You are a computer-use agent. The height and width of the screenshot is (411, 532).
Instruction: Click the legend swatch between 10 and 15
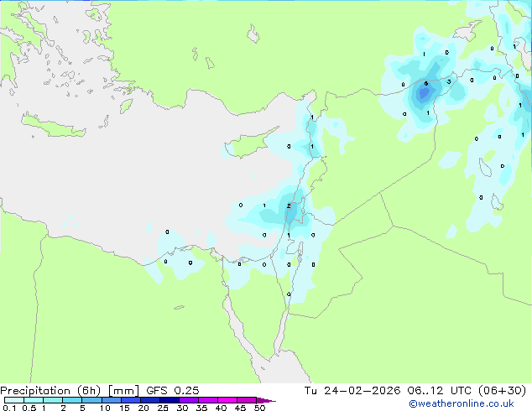pyautogui.click(x=112, y=400)
